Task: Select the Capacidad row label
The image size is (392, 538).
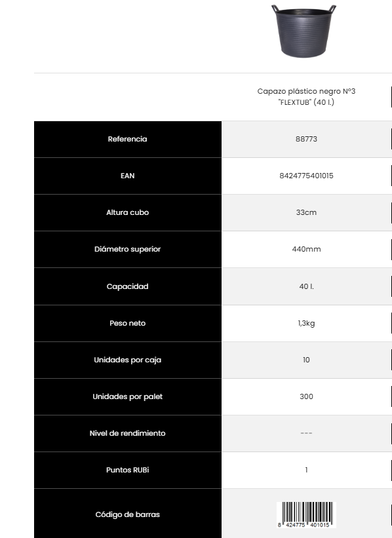Action: coord(128,286)
